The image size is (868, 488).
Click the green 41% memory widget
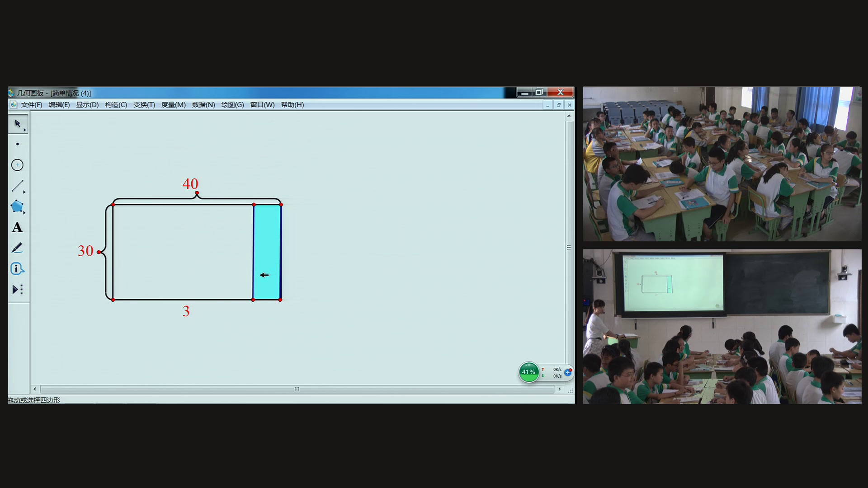pos(528,372)
